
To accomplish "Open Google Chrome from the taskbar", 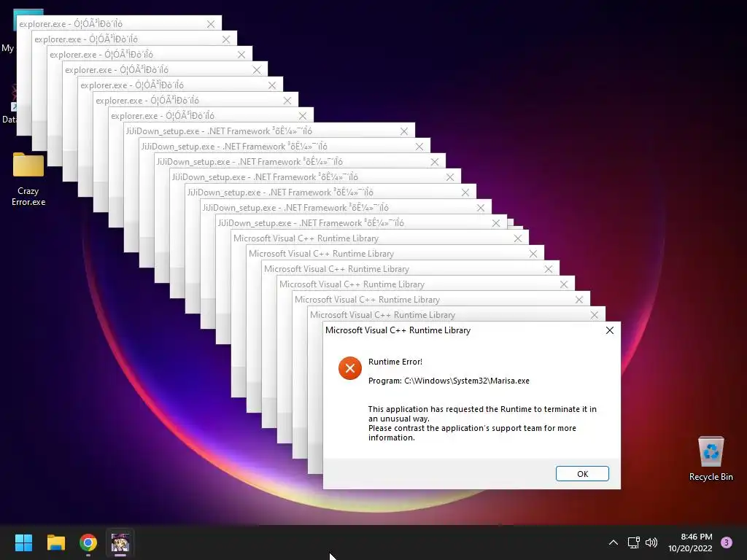I will coord(88,542).
